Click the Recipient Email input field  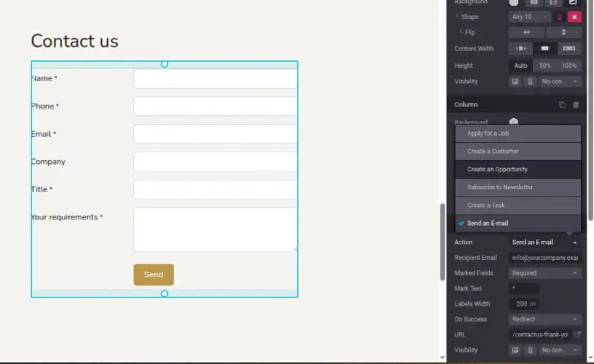(545, 257)
